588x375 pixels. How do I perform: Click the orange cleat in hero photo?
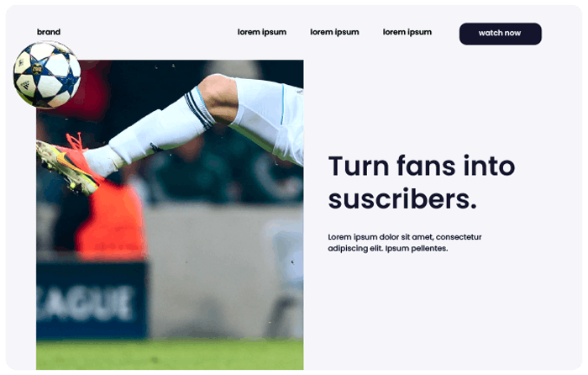[x=70, y=164]
